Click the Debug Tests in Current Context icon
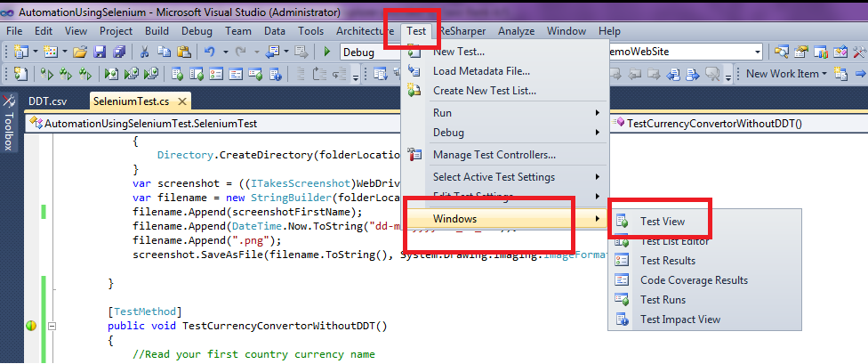The image size is (868, 364). tap(112, 74)
